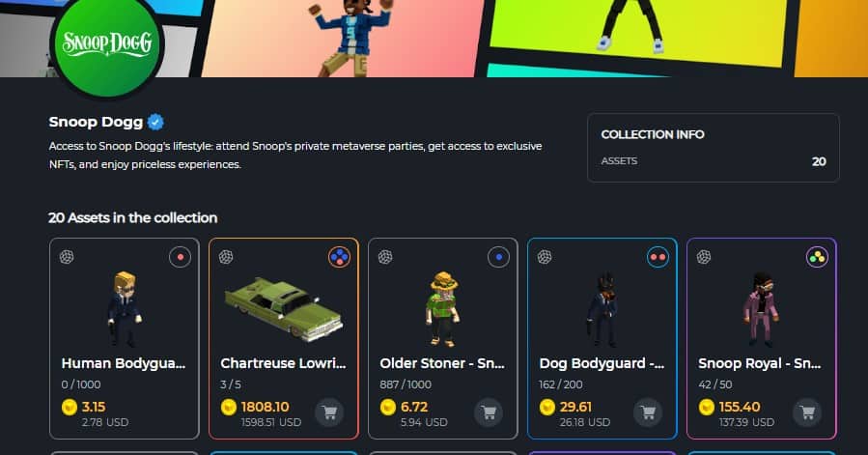Select the Older Stoner character thumbnail
Image resolution: width=868 pixels, height=455 pixels.
(x=442, y=309)
